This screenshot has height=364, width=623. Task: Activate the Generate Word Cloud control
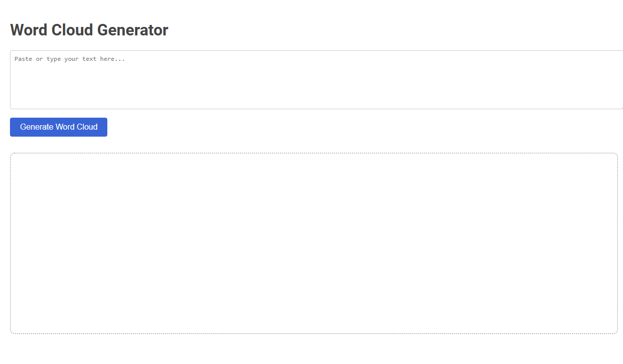pyautogui.click(x=58, y=127)
